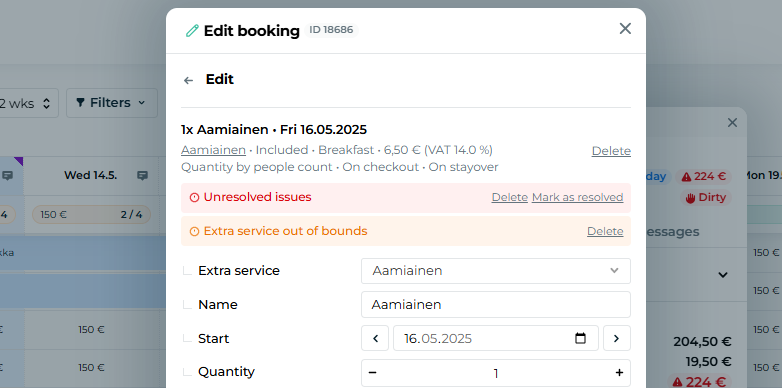This screenshot has width=782, height=388.
Task: Mark the unresolved issue as resolved
Action: point(578,197)
